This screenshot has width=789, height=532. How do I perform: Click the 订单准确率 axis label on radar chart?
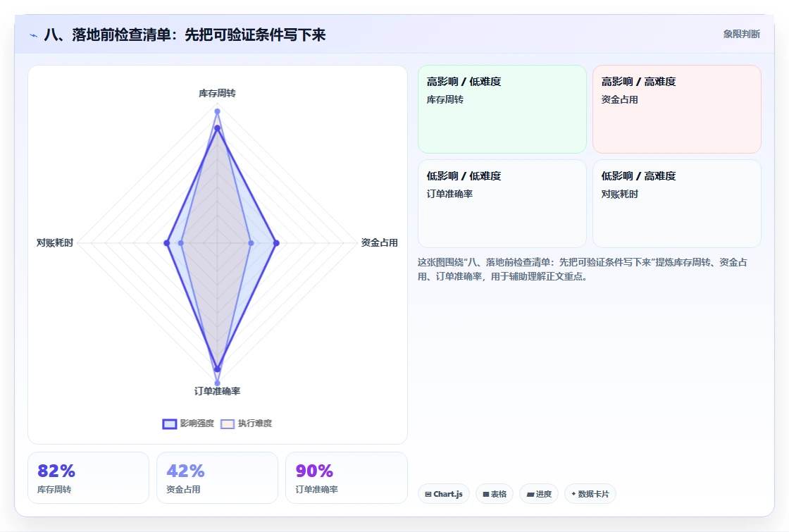218,391
